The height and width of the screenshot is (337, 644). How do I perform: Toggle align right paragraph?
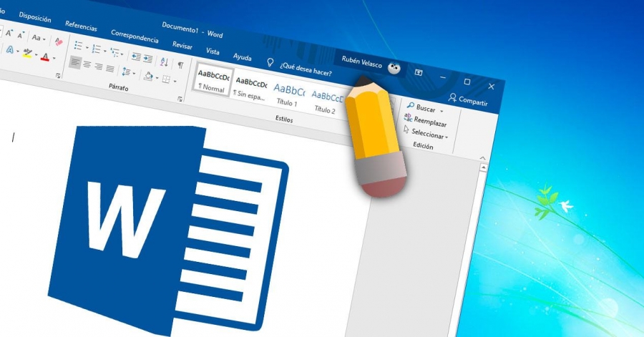(x=99, y=67)
